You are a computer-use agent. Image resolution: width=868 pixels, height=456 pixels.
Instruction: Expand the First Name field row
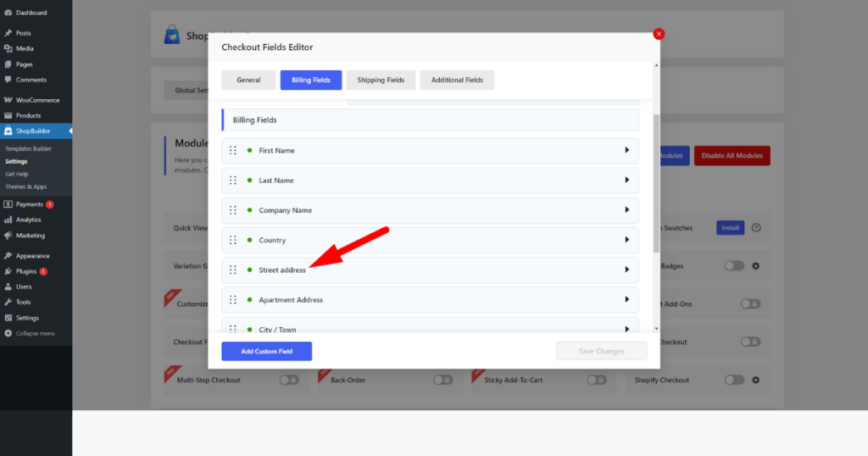click(627, 150)
